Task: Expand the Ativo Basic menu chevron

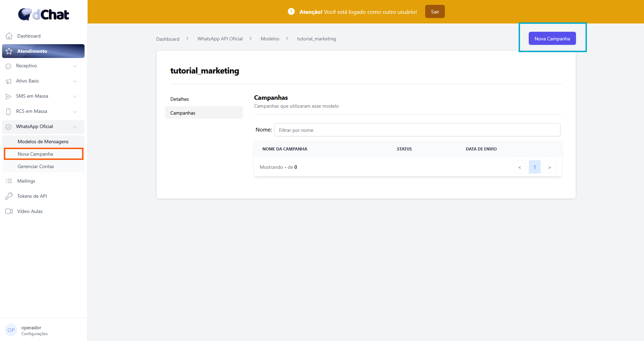Action: 75,81
